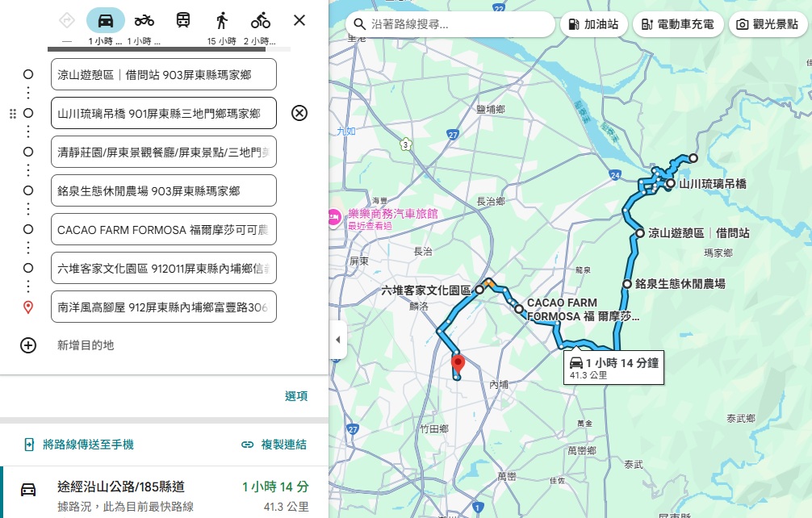812x518 pixels.
Task: Click the copy link chain icon
Action: pyautogui.click(x=246, y=444)
